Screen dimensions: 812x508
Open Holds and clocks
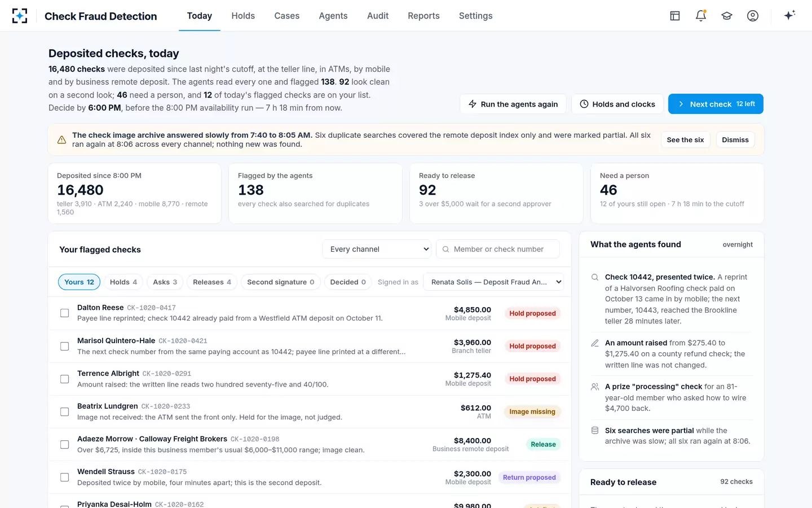617,104
